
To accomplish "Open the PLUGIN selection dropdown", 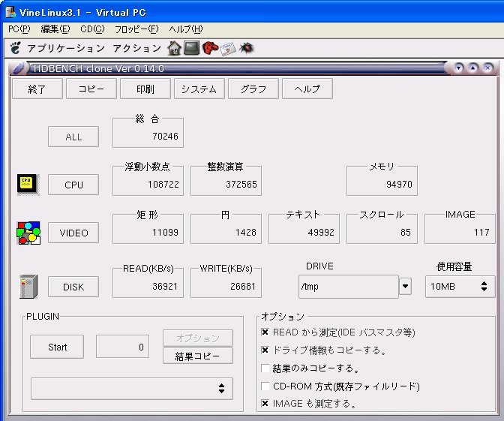I will pos(132,389).
